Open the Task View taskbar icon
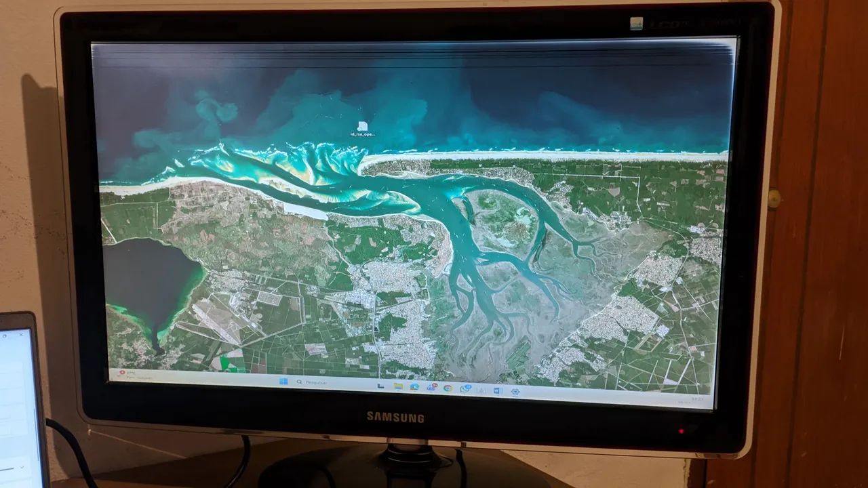This screenshot has height=488, width=868. click(x=380, y=386)
